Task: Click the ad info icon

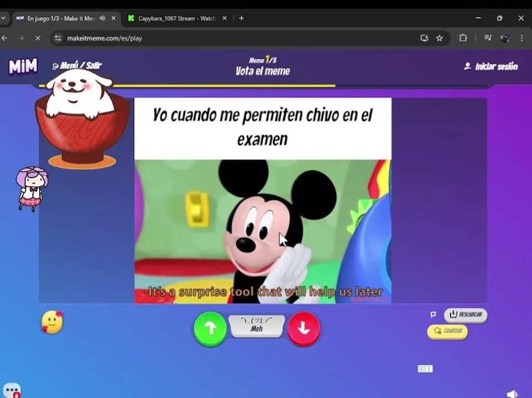Action: [x=421, y=369]
